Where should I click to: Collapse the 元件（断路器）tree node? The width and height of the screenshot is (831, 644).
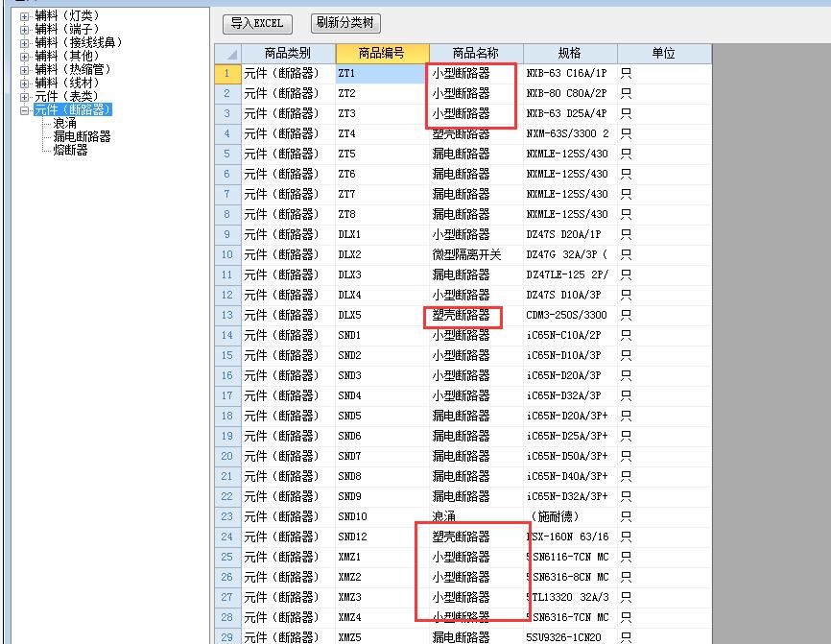click(x=24, y=110)
